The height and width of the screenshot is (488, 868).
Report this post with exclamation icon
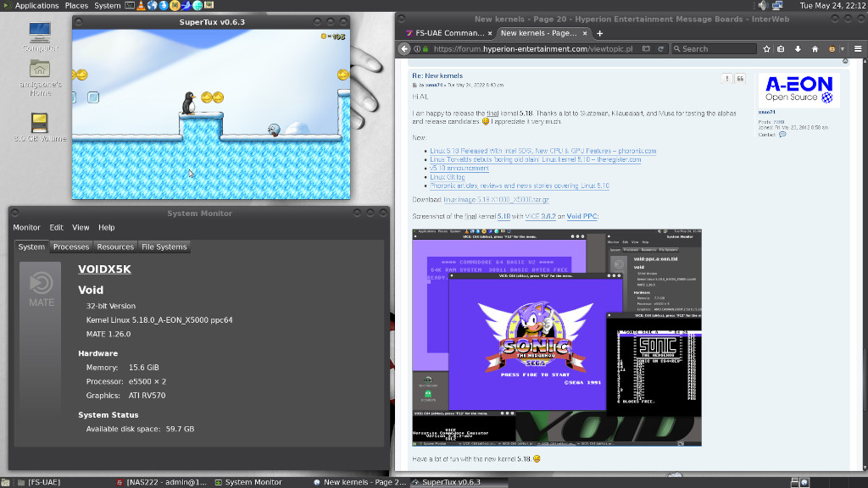pos(726,79)
